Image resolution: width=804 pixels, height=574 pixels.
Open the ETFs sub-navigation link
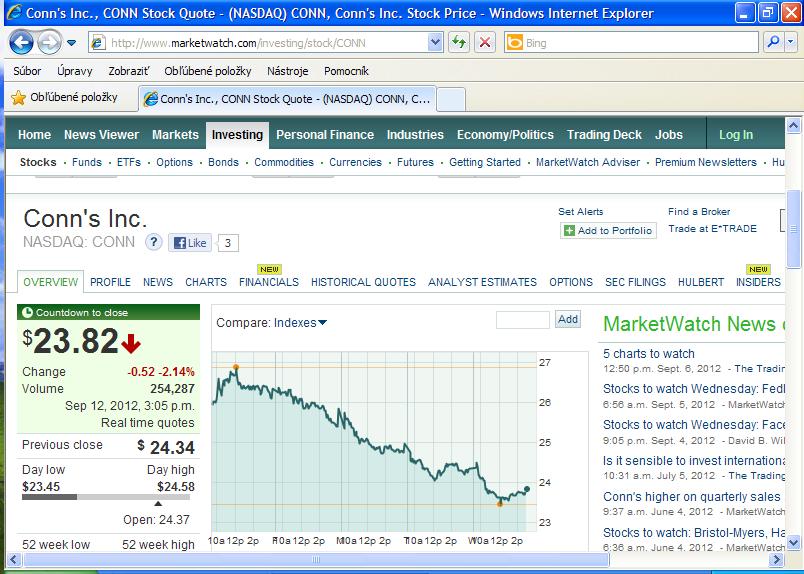pos(129,162)
